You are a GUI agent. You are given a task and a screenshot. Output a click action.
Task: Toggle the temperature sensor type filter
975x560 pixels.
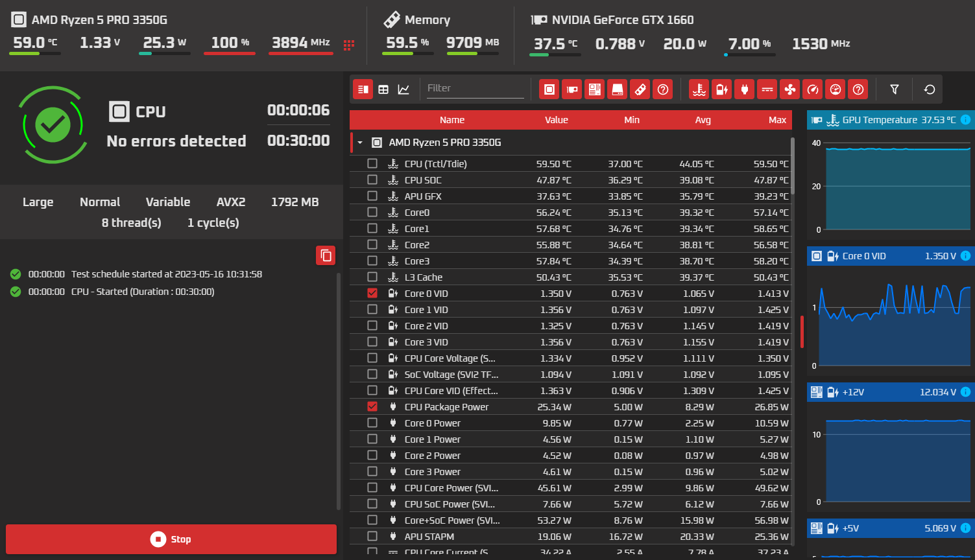click(x=699, y=89)
